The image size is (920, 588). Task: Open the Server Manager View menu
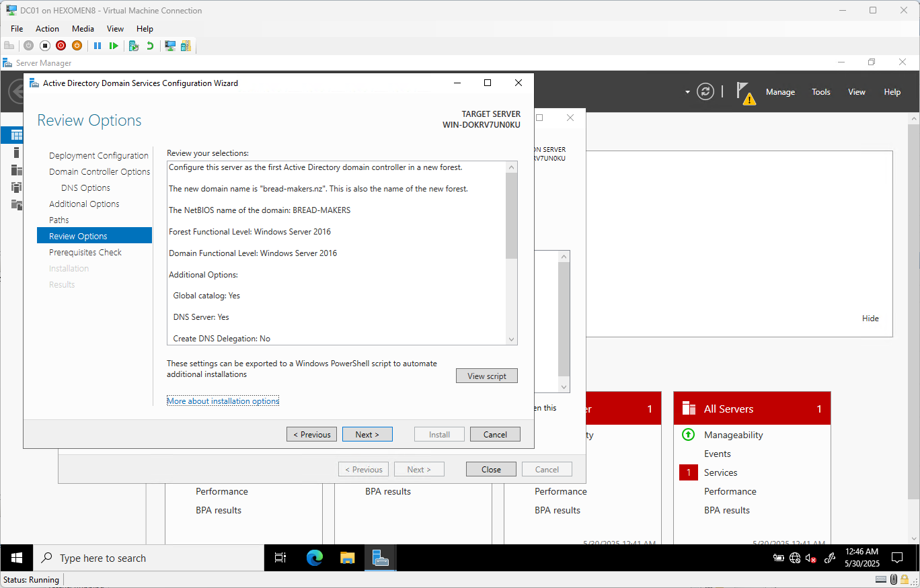pyautogui.click(x=857, y=92)
